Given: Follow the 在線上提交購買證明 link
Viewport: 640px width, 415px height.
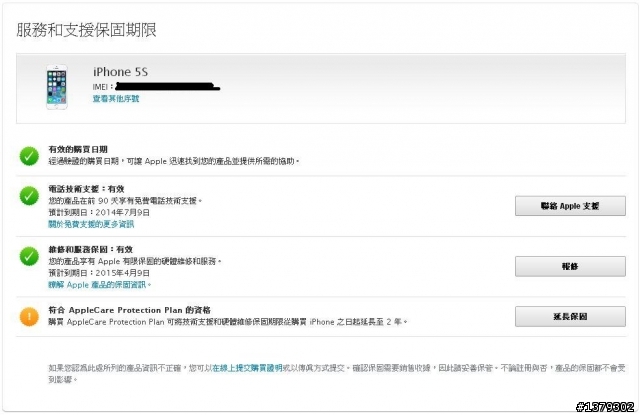Looking at the screenshot, I should [246, 368].
